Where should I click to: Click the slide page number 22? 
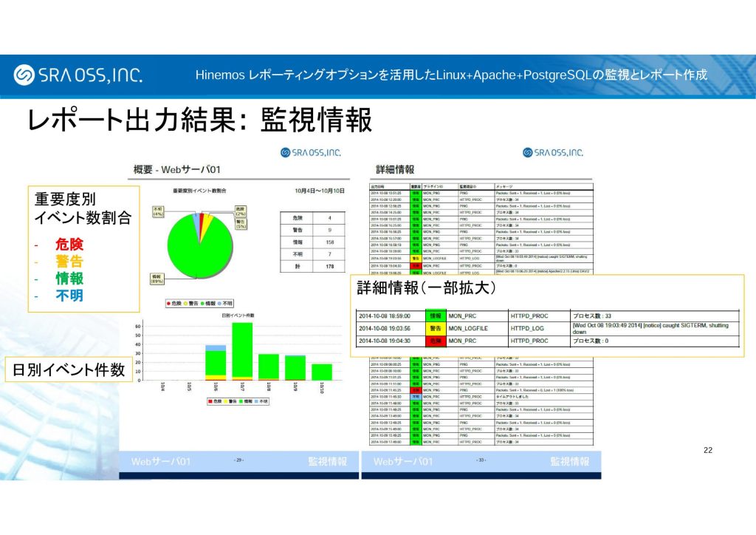[x=707, y=451]
